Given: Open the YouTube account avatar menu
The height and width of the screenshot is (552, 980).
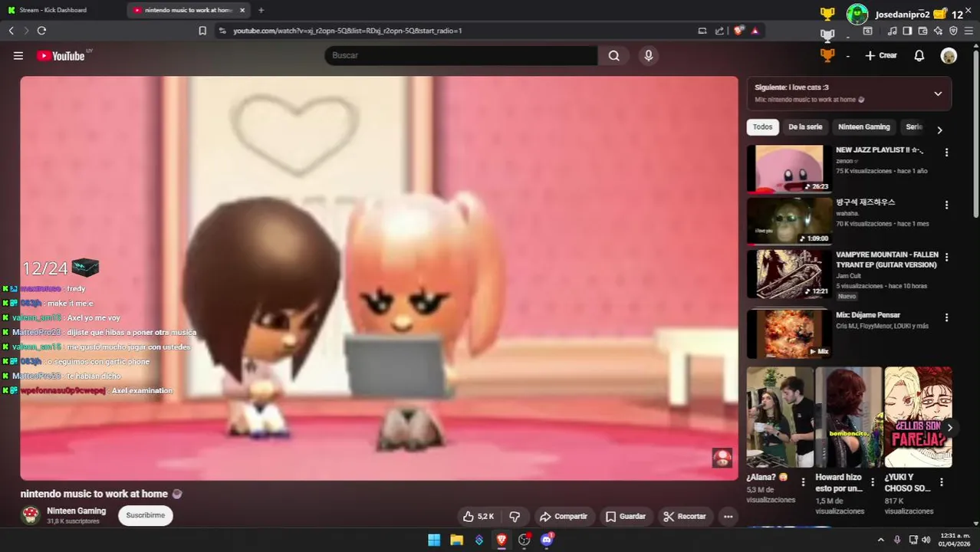Looking at the screenshot, I should pyautogui.click(x=949, y=56).
